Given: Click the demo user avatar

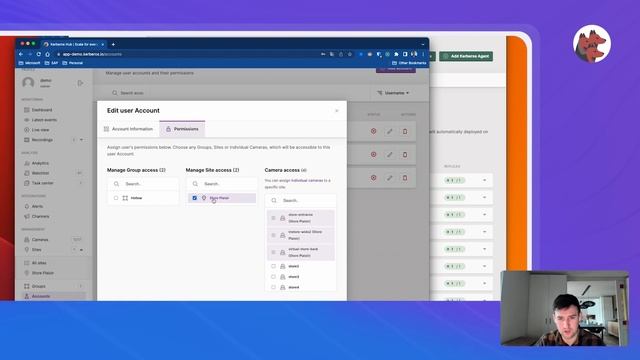Looking at the screenshot, I should [28, 83].
